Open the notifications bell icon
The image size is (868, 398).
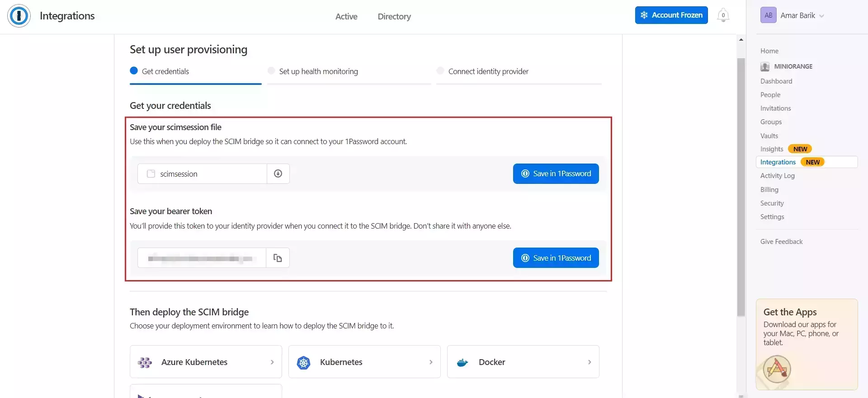pyautogui.click(x=723, y=15)
